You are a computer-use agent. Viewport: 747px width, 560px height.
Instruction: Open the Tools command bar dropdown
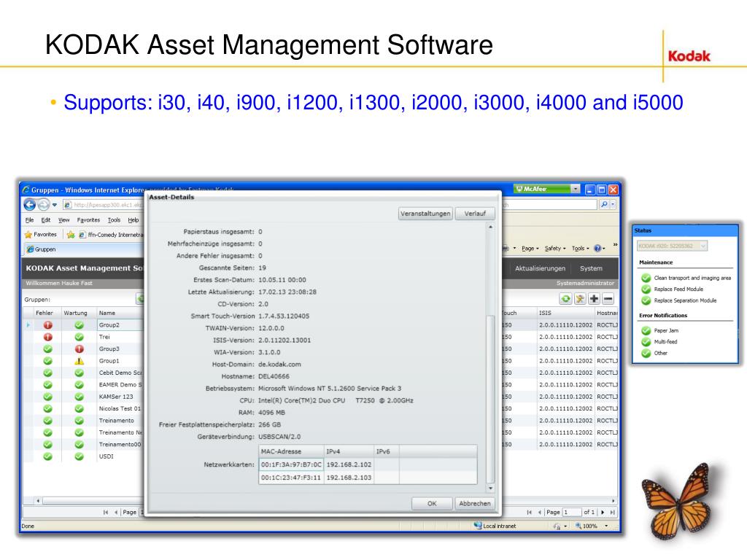[x=580, y=248]
